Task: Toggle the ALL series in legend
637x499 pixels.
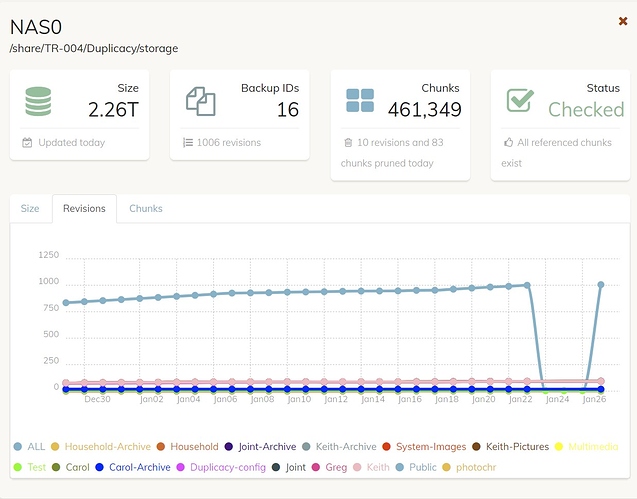Action: point(29,447)
